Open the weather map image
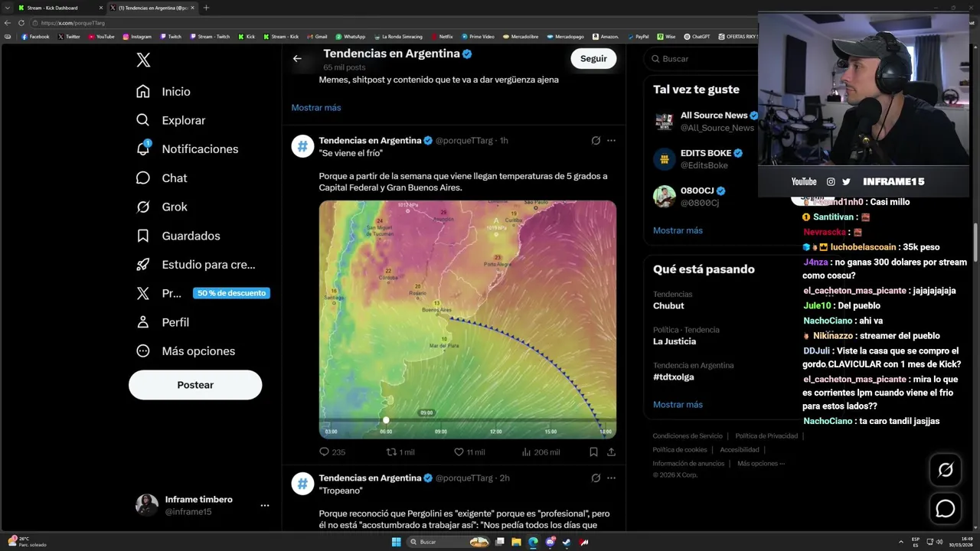This screenshot has height=551, width=980. [468, 320]
